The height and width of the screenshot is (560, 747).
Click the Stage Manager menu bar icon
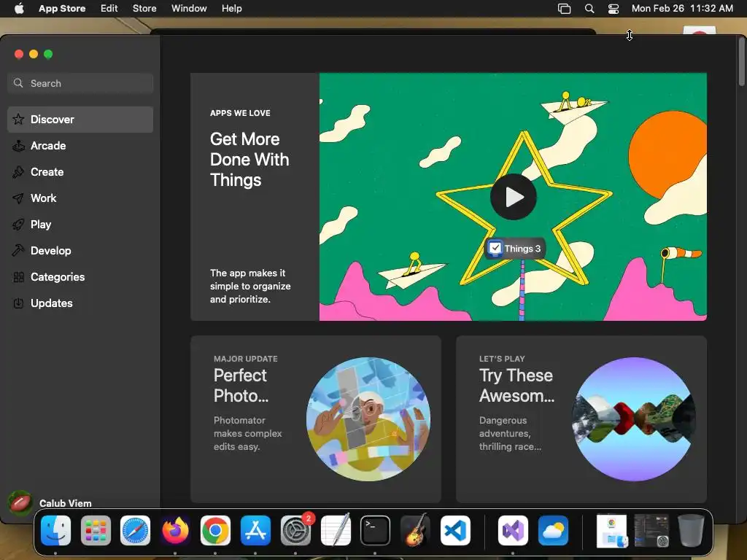(x=564, y=9)
